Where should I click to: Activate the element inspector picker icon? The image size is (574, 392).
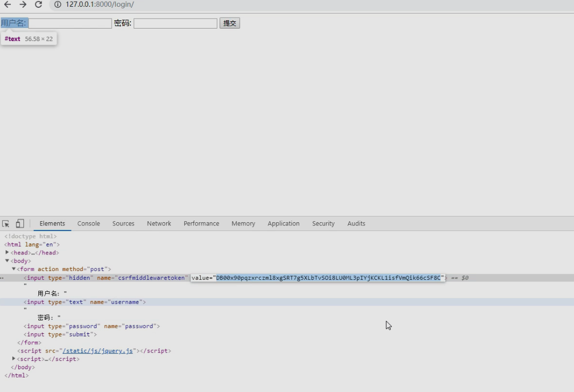point(6,223)
